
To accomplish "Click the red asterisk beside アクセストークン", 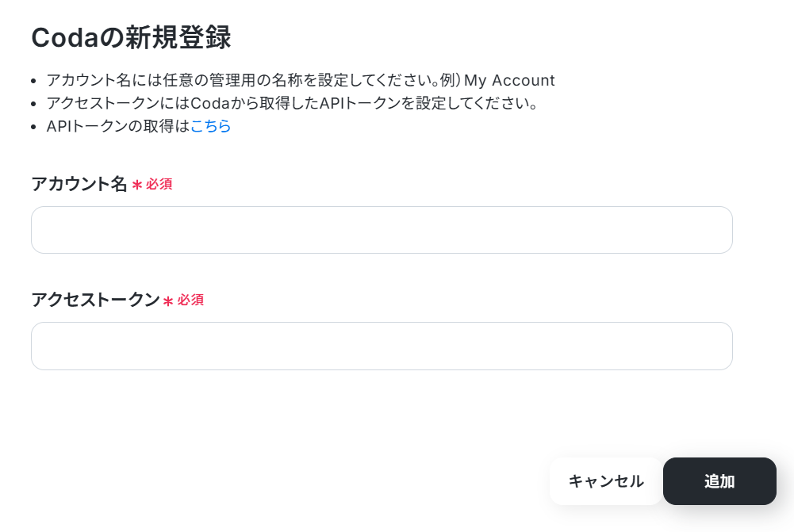I will 168,301.
